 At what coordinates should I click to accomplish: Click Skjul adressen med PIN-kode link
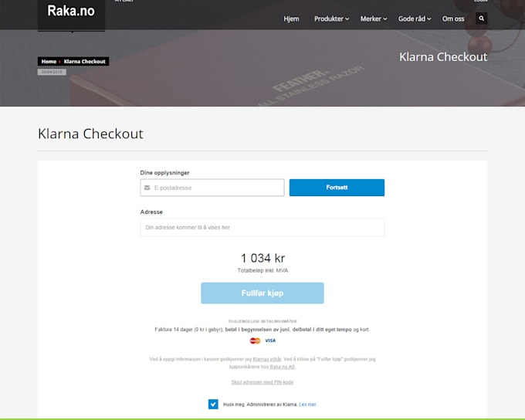(x=262, y=382)
